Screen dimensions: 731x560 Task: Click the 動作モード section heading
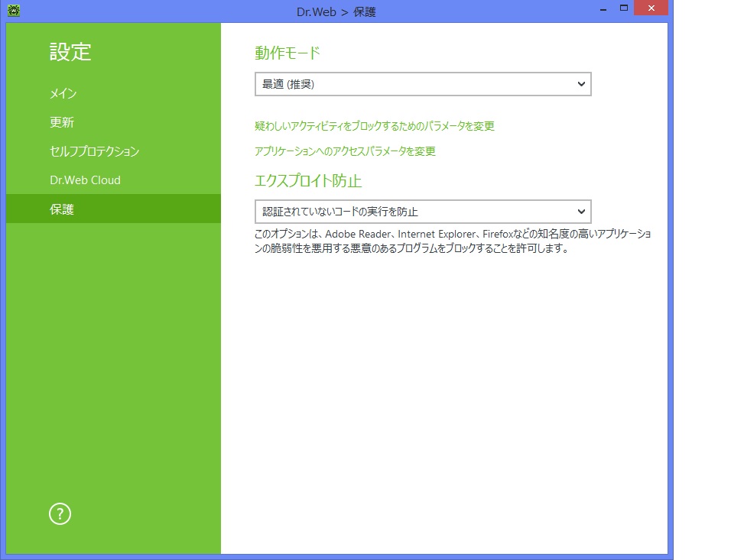[288, 53]
